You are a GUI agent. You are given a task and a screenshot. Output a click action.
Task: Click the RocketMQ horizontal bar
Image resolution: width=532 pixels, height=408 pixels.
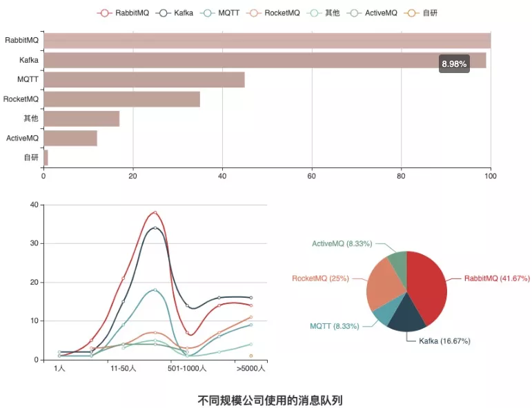tap(122, 99)
